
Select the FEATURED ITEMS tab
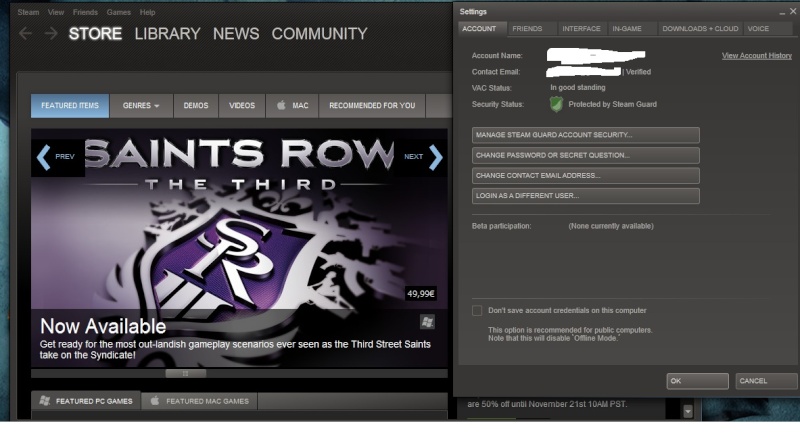click(x=70, y=106)
